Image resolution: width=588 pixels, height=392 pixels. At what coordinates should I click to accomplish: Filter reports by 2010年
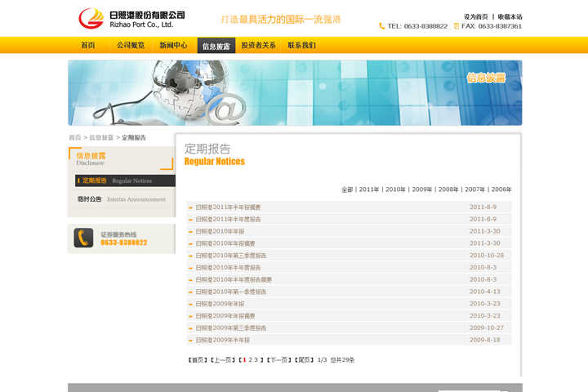point(395,189)
